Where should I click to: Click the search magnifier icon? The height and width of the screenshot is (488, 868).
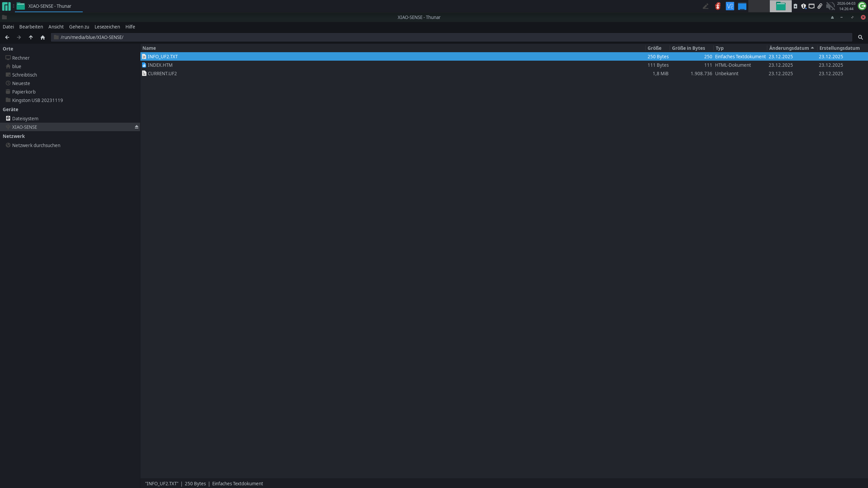click(x=860, y=37)
